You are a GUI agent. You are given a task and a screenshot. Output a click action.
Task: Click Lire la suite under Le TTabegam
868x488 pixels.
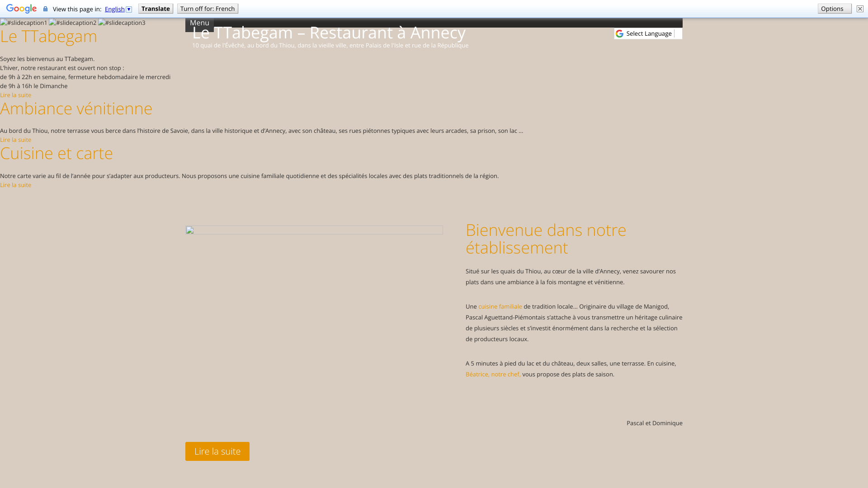tap(16, 95)
